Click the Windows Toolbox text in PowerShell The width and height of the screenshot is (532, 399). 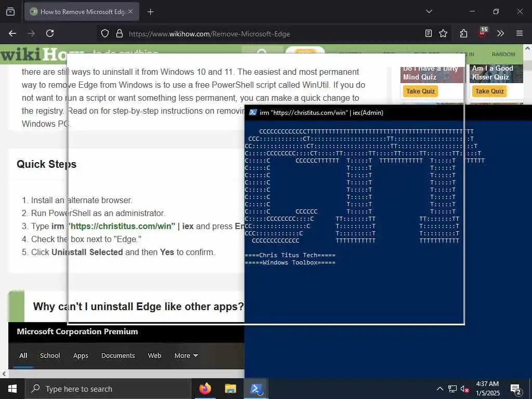pos(290,262)
